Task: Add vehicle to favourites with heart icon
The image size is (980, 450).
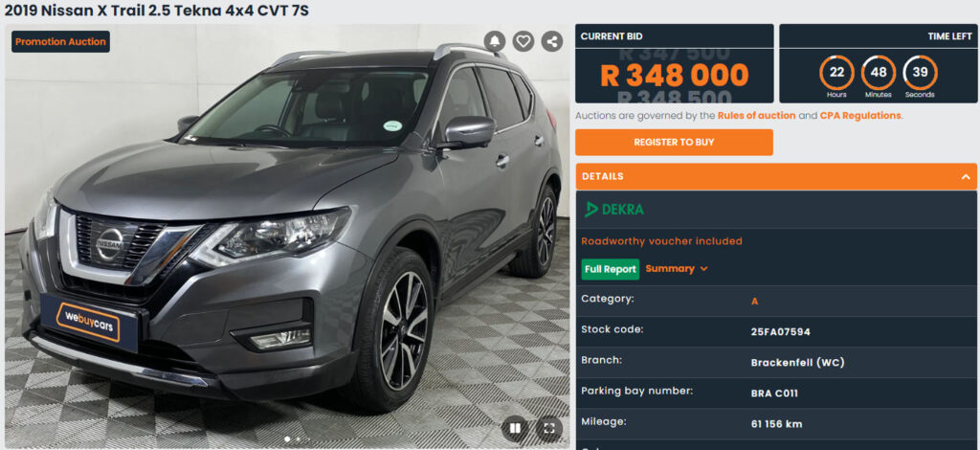Action: [523, 42]
